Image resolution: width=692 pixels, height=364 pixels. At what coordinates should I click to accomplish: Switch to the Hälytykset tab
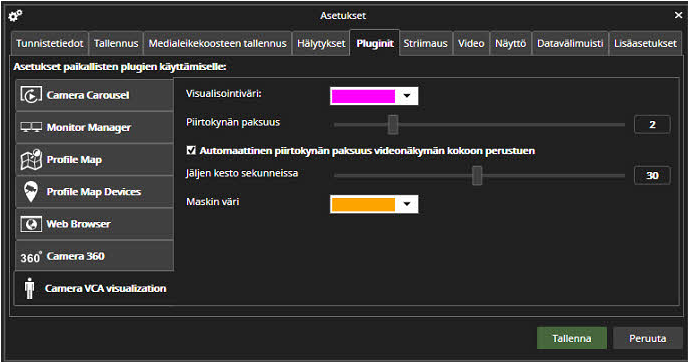tap(321, 43)
